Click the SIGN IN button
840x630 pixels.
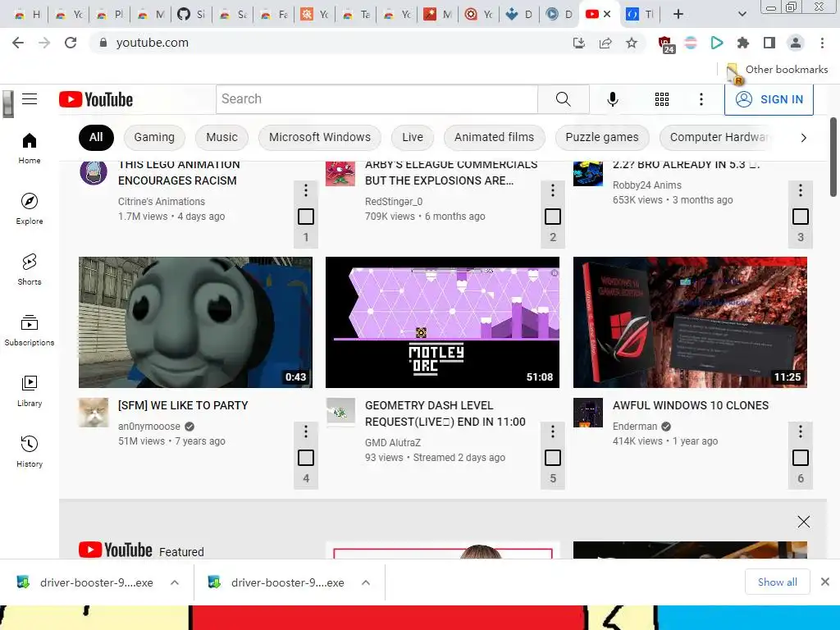769,99
